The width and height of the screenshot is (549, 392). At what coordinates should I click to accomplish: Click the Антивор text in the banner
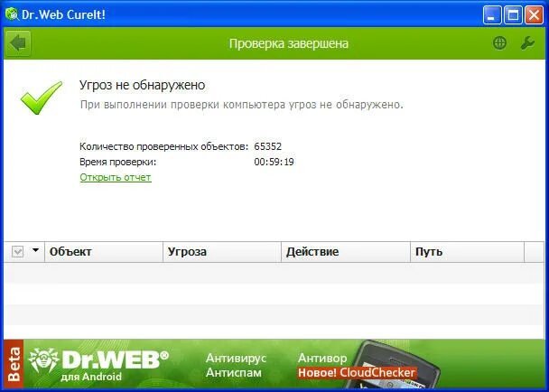click(322, 358)
